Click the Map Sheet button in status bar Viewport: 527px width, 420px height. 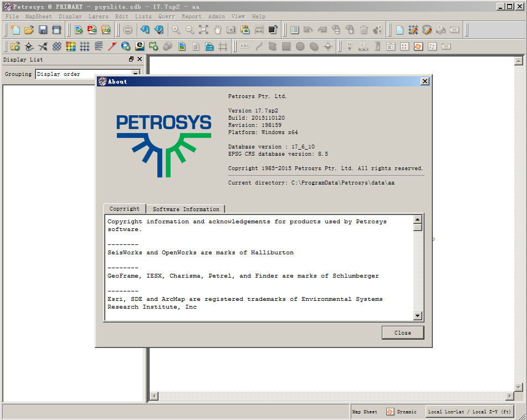click(x=365, y=412)
